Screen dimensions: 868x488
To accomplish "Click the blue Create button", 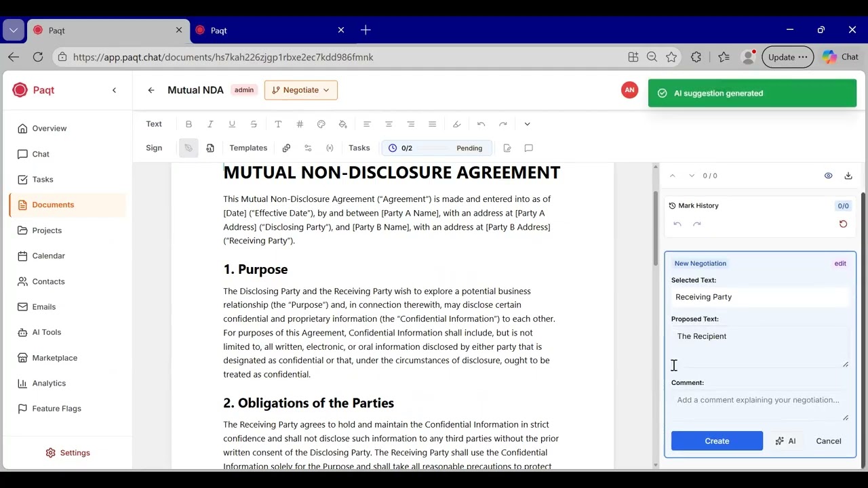I will click(x=717, y=441).
